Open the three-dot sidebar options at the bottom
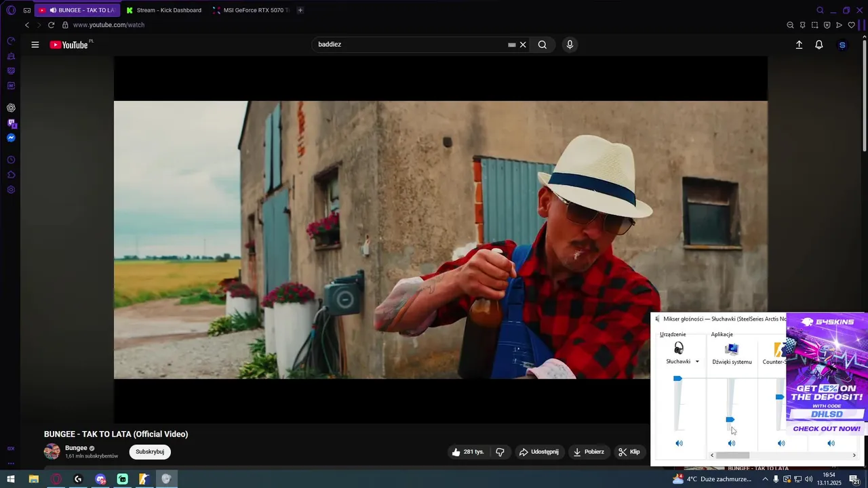 click(11, 464)
